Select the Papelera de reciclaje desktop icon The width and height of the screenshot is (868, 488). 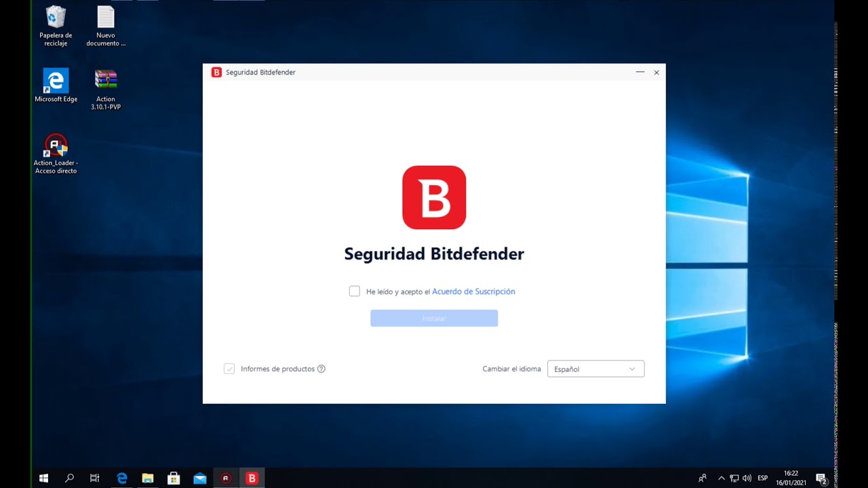click(x=56, y=26)
